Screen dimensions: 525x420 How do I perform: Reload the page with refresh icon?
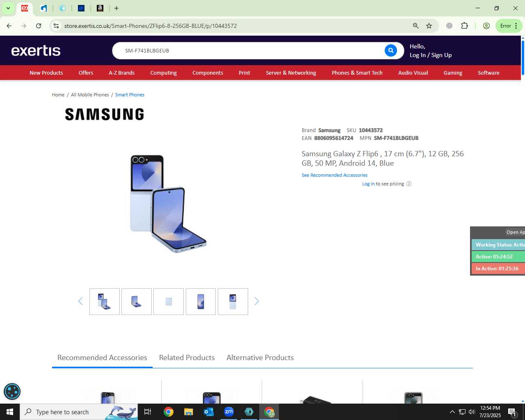tap(39, 26)
